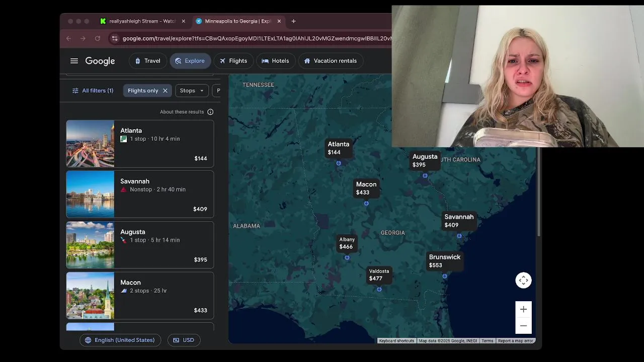644x362 pixels.
Task: Go to Vacation rentals tab
Action: click(331, 61)
